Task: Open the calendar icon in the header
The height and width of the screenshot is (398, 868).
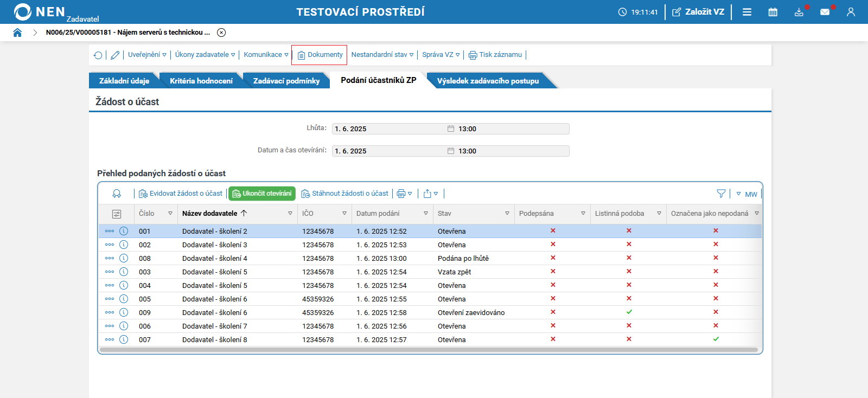Action: 773,12
